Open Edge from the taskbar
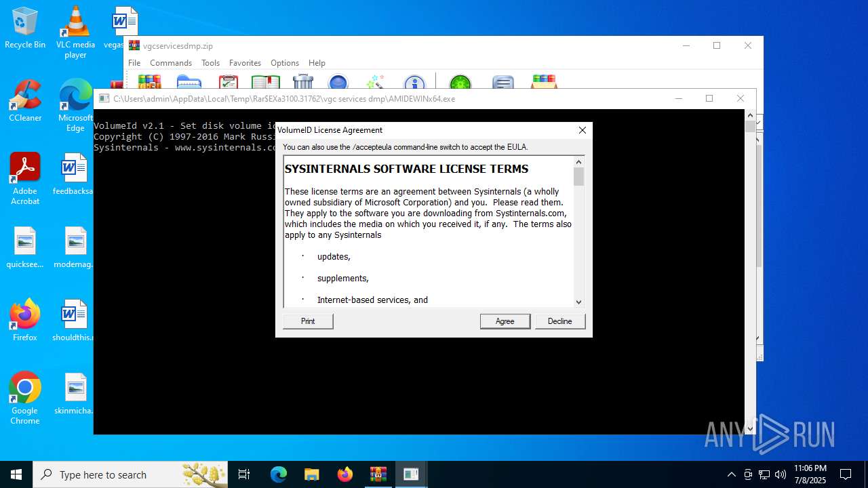 point(279,474)
